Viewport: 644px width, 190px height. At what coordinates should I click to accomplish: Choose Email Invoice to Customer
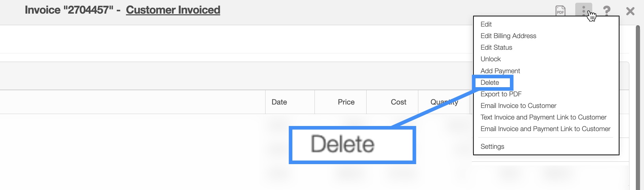click(x=518, y=106)
